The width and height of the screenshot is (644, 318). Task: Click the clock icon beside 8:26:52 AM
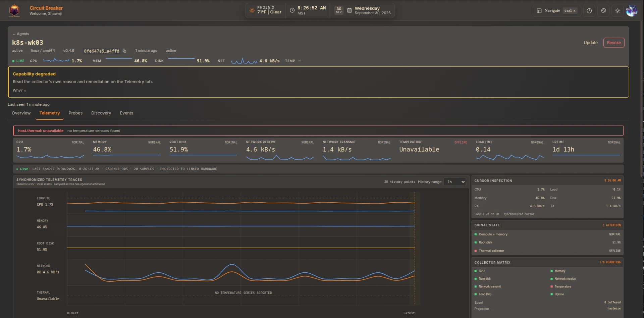pos(292,10)
